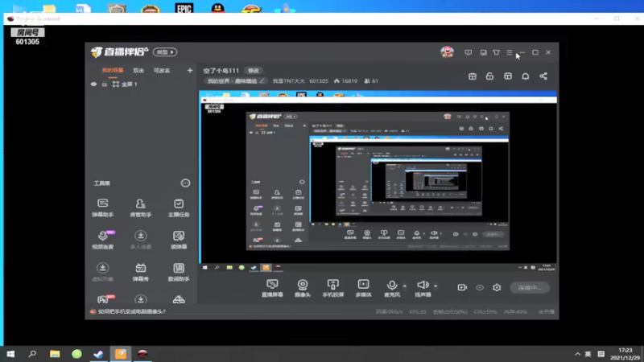Toggle visibility eye for 全屏 1 source
The image size is (644, 362).
click(x=93, y=84)
